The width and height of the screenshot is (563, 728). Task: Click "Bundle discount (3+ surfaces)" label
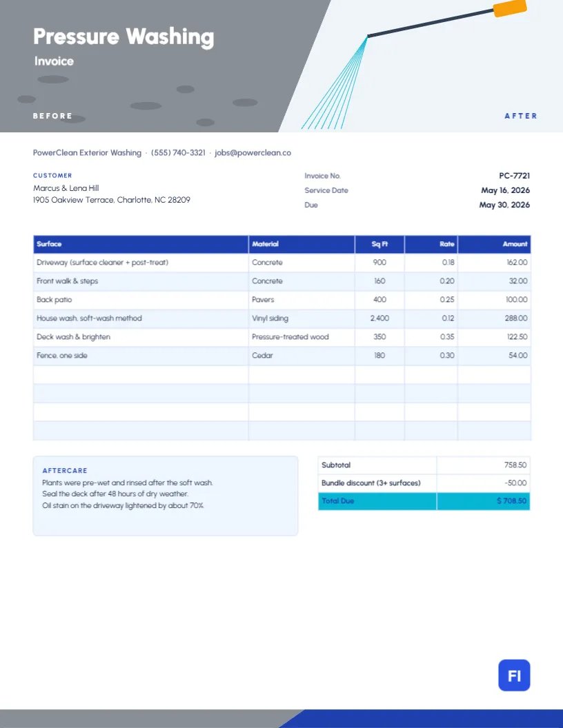pyautogui.click(x=371, y=483)
